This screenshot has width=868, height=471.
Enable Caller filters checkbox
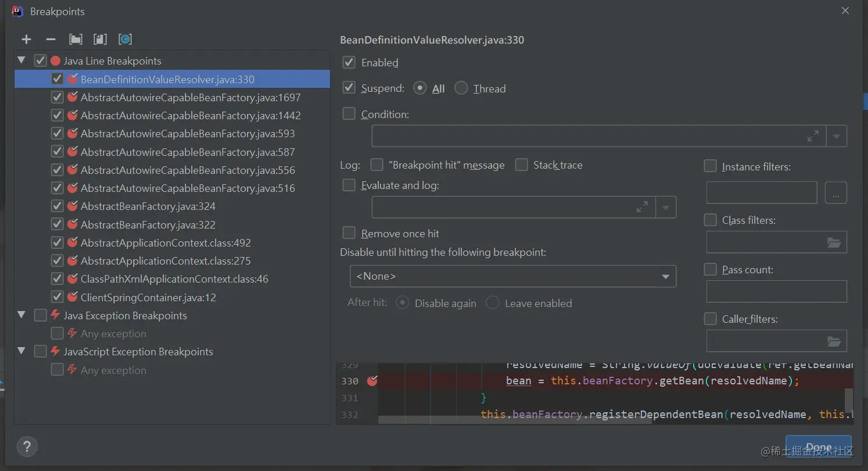(x=710, y=319)
